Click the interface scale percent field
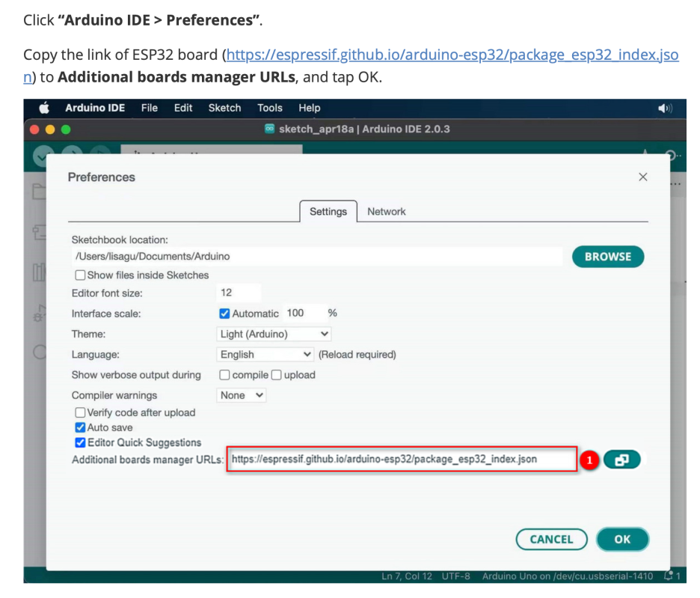700x598 pixels. [304, 313]
